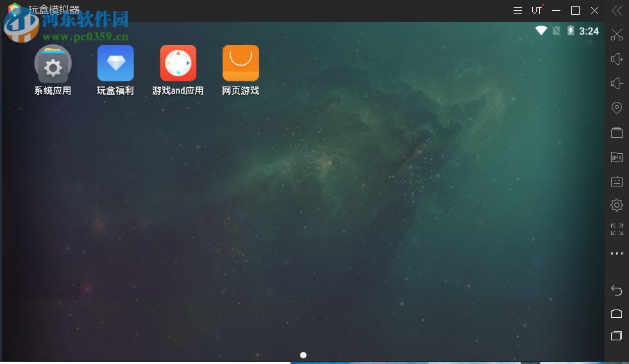Go back with the Android back arrow
Viewport: 629px width, 364px height.
click(x=617, y=290)
